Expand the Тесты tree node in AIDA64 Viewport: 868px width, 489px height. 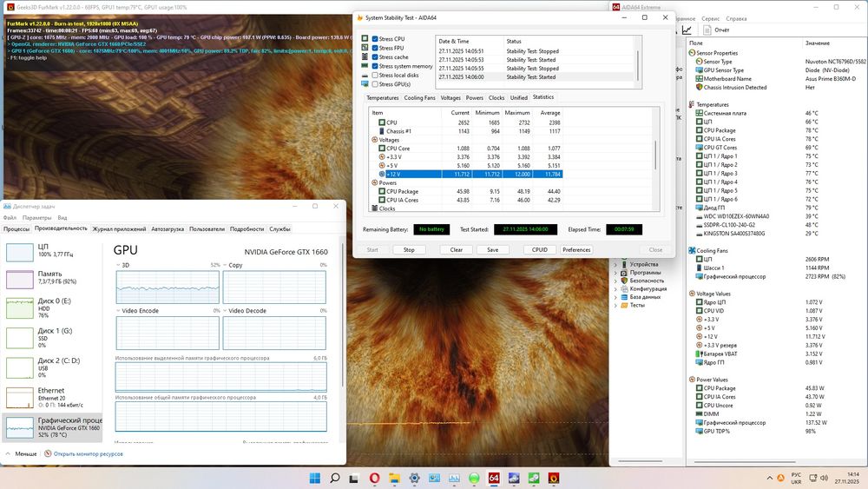615,305
